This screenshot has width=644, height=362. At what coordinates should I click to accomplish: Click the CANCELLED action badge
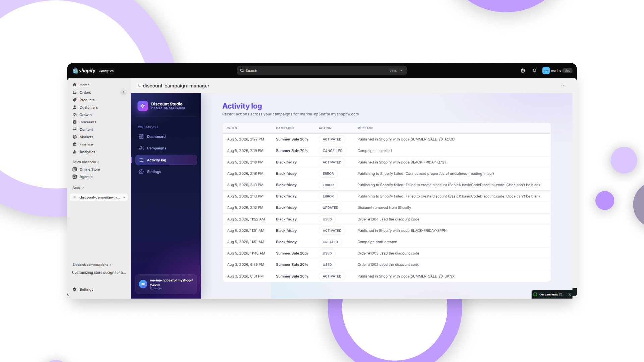(x=332, y=151)
